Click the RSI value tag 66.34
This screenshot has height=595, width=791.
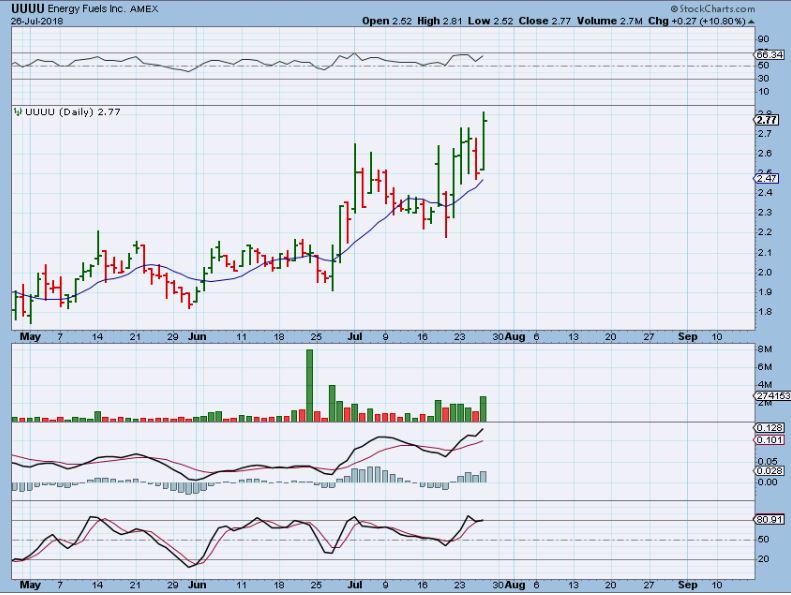(768, 54)
